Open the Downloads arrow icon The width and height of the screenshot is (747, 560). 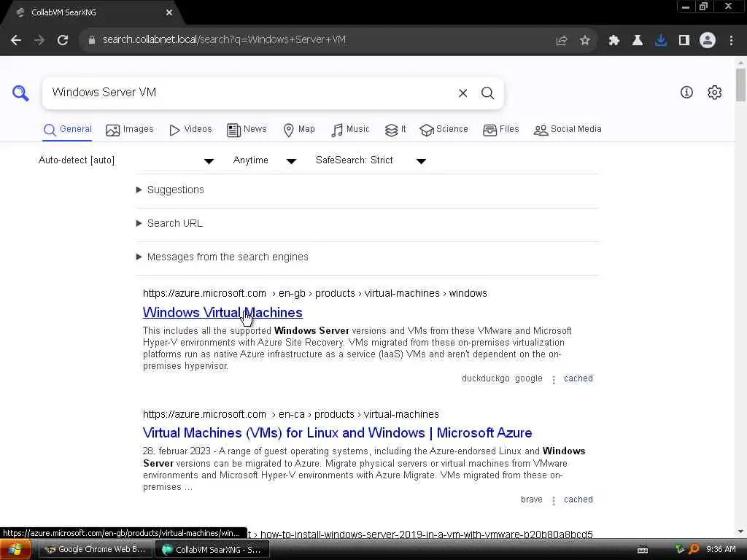tap(661, 41)
